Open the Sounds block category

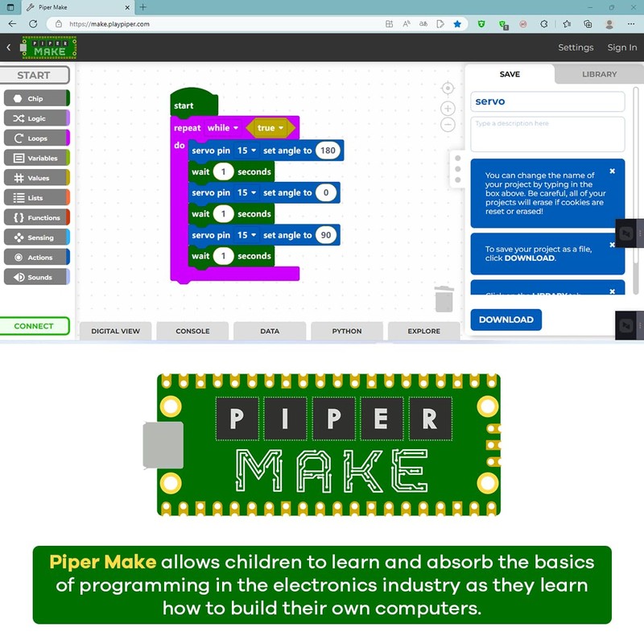35,277
